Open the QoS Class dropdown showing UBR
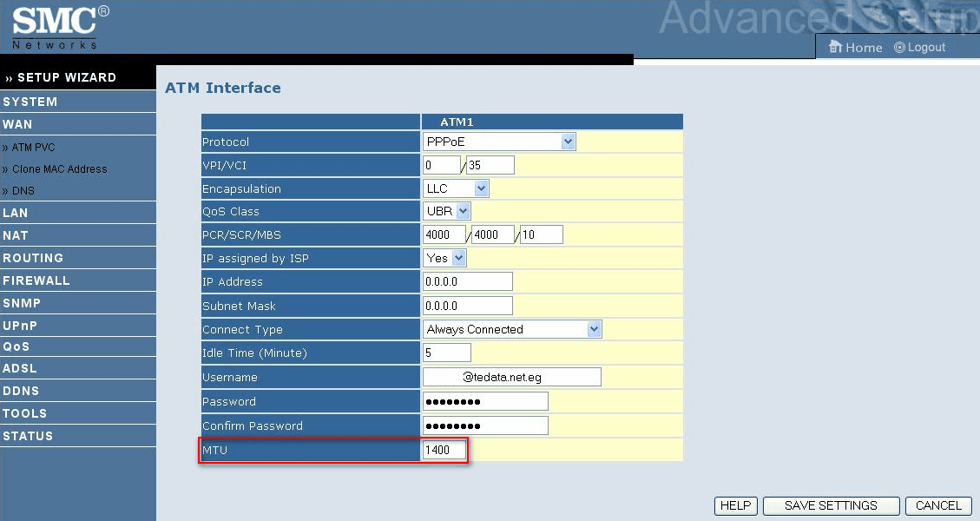 click(447, 211)
